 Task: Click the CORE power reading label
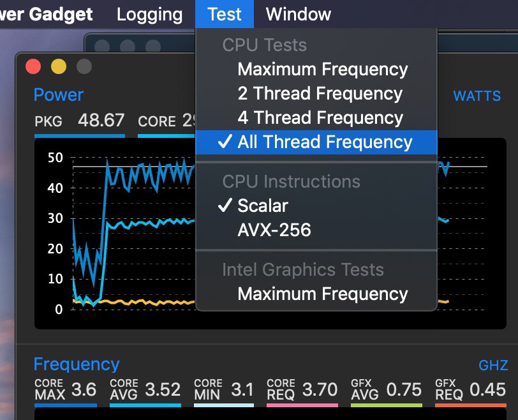click(156, 121)
